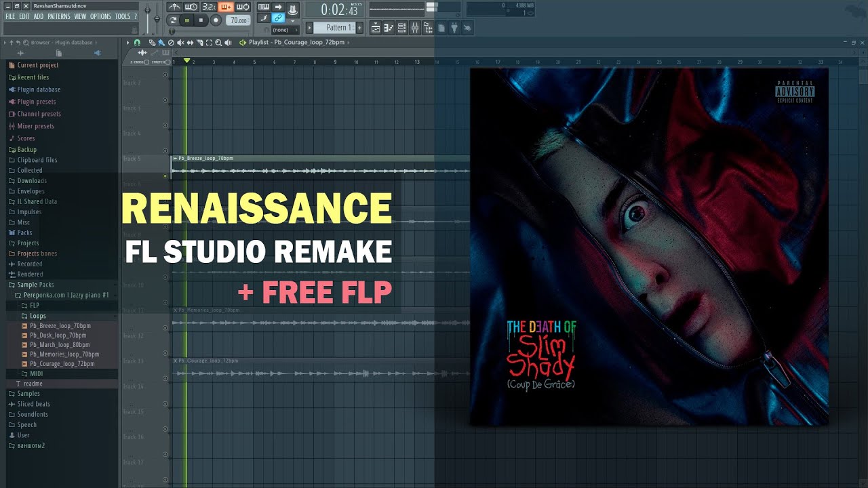Adjust the master pitch slider
Screen dimensions: 868x488
coord(157,19)
